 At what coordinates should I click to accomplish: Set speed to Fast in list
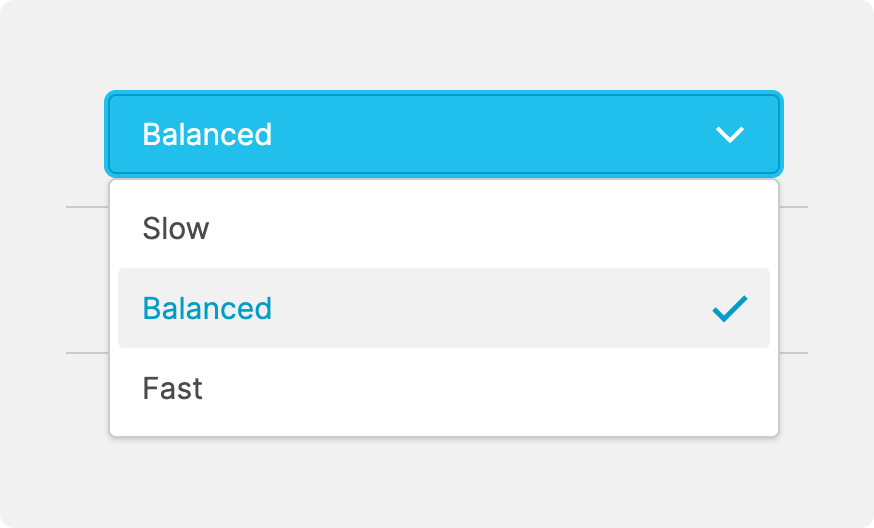pos(443,388)
